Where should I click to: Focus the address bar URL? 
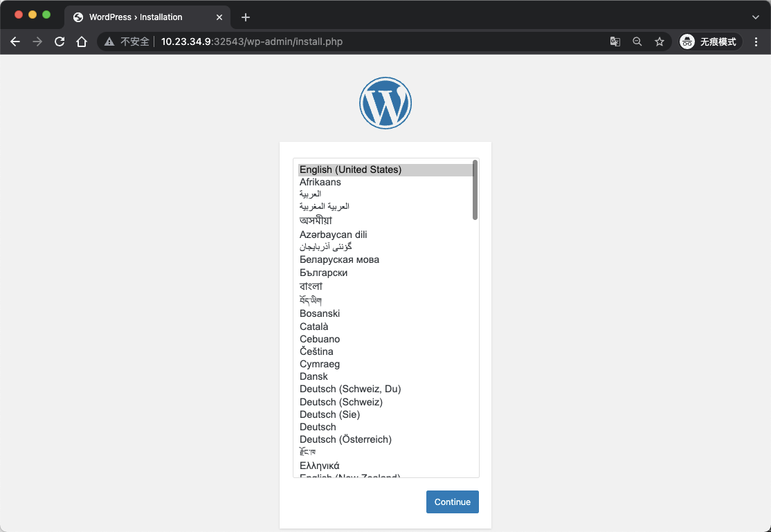(x=252, y=42)
